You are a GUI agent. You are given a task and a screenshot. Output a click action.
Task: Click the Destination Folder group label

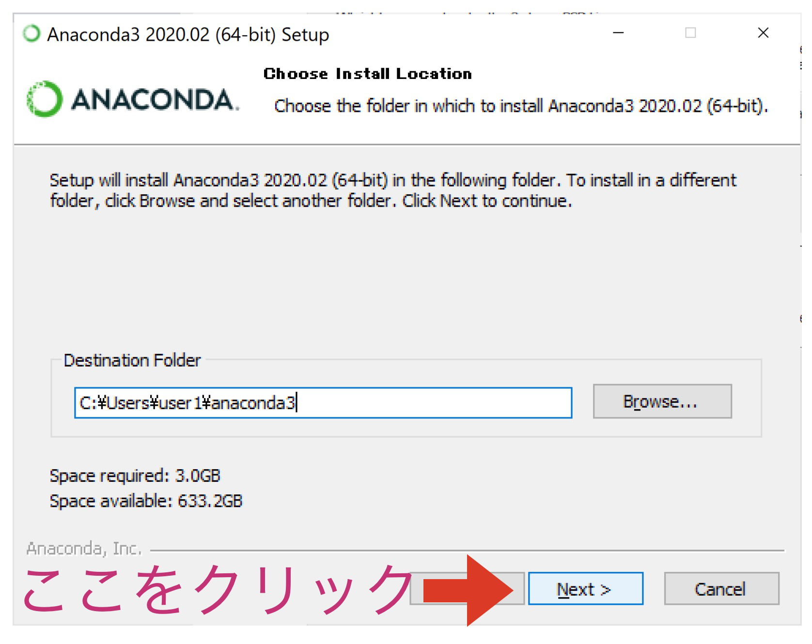click(x=132, y=360)
